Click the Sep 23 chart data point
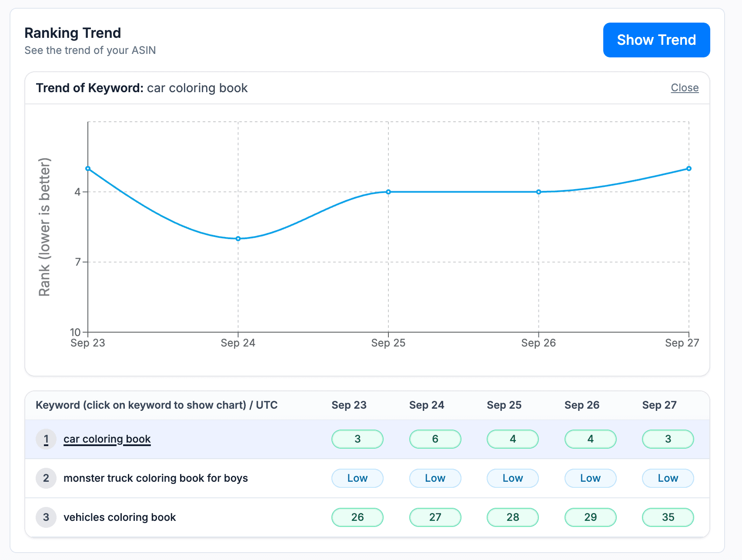The image size is (742, 560). 88,169
